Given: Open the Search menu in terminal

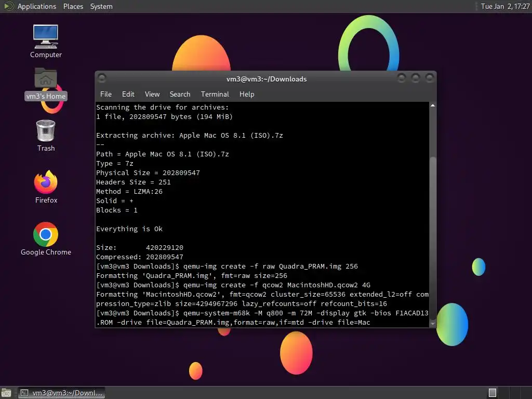Looking at the screenshot, I should [x=180, y=95].
